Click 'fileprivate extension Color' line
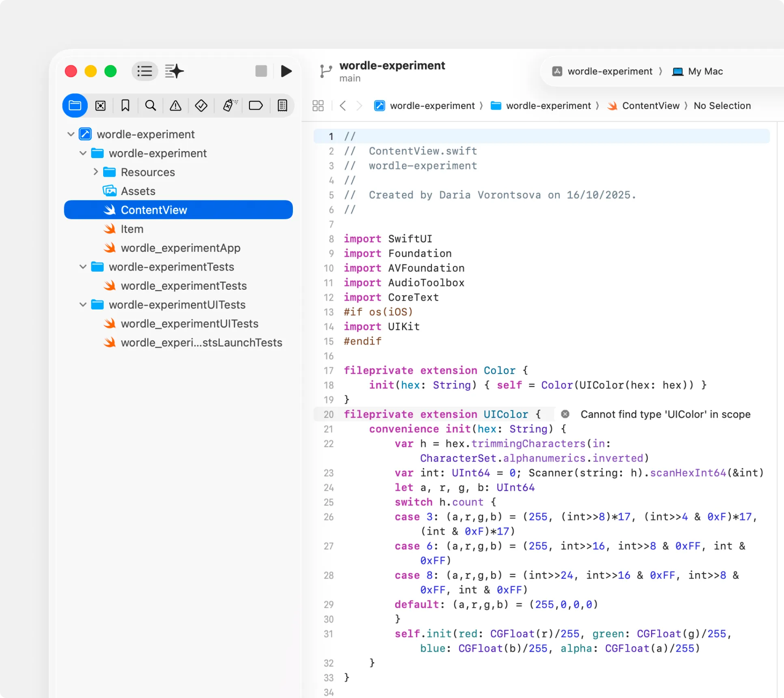This screenshot has width=784, height=698. coord(436,370)
